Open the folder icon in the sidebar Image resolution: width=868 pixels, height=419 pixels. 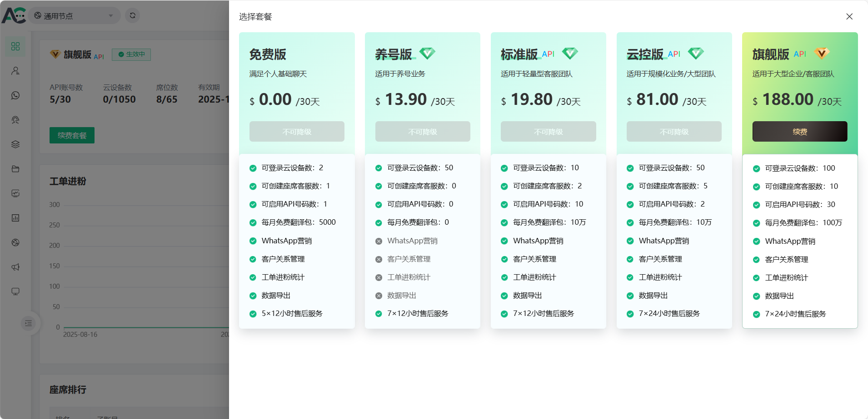click(x=15, y=169)
